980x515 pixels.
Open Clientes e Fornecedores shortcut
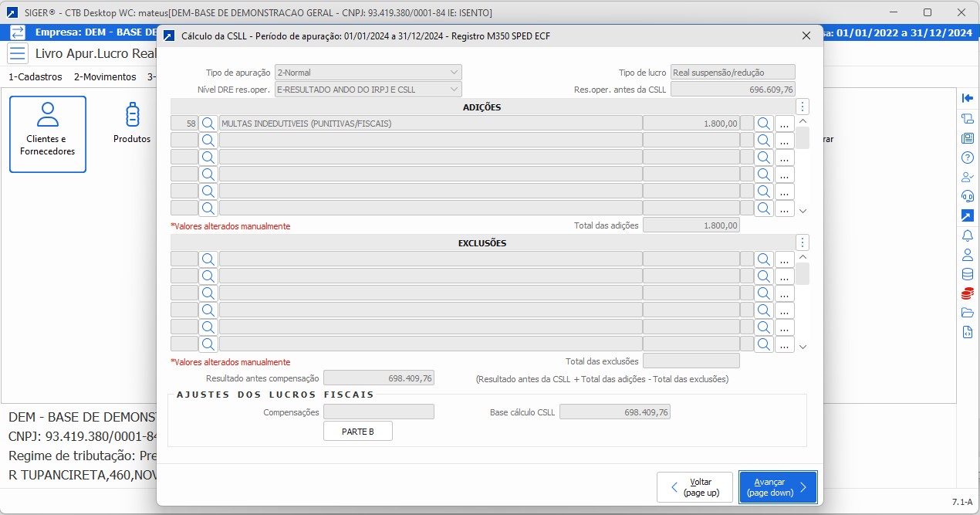pos(48,134)
